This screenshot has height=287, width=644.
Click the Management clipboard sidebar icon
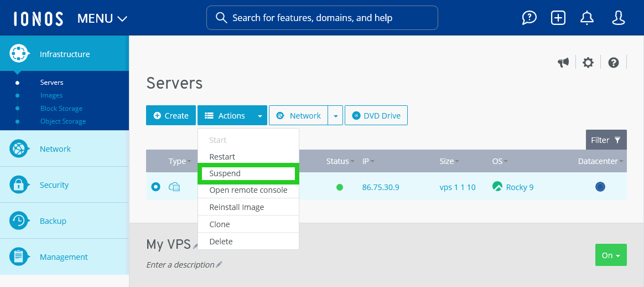(19, 257)
